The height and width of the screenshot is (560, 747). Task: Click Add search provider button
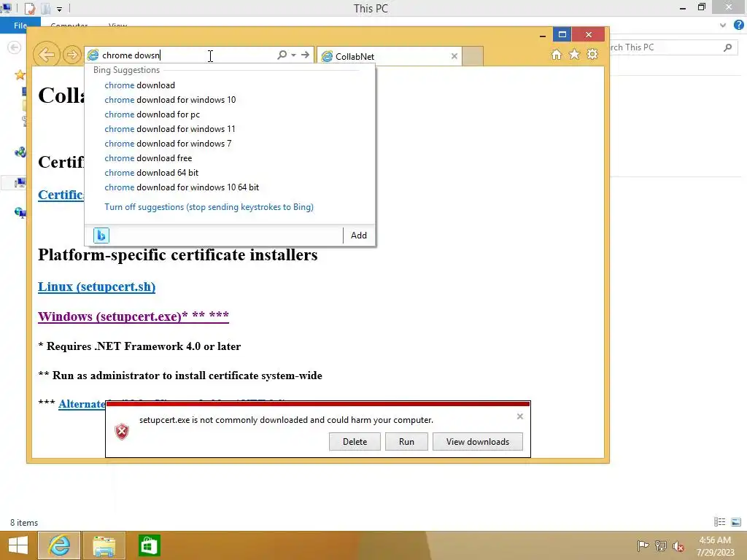[x=359, y=236]
